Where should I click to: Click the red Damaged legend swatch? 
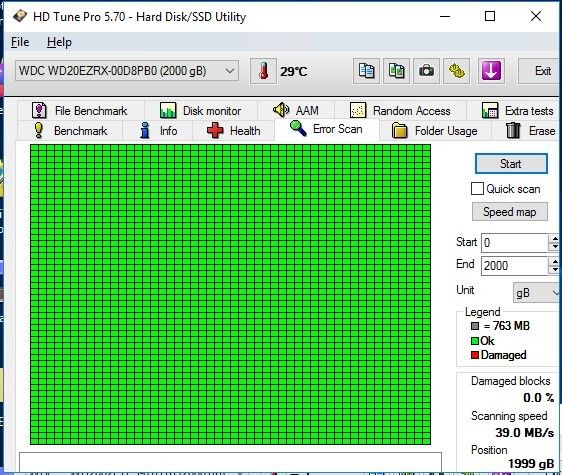[475, 355]
